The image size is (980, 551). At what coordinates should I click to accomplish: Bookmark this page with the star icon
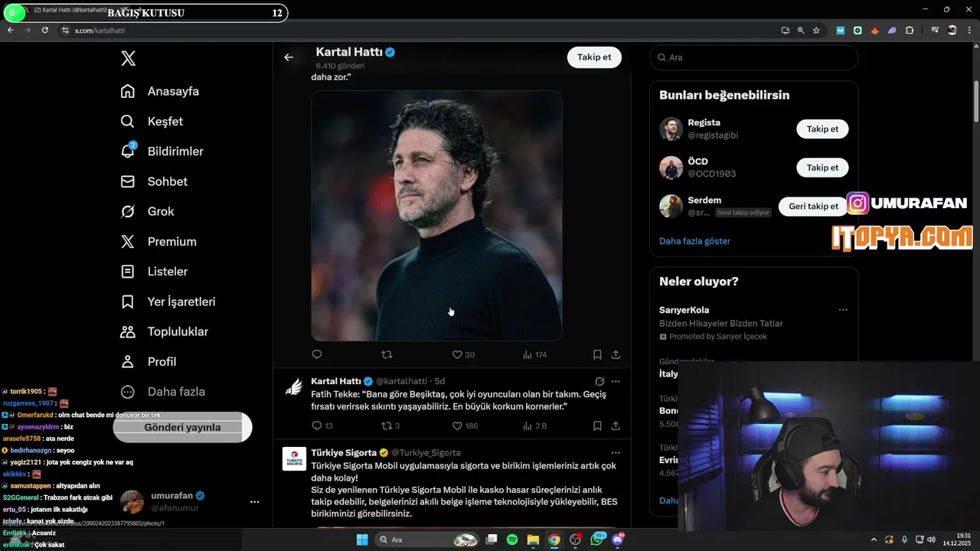pyautogui.click(x=816, y=31)
